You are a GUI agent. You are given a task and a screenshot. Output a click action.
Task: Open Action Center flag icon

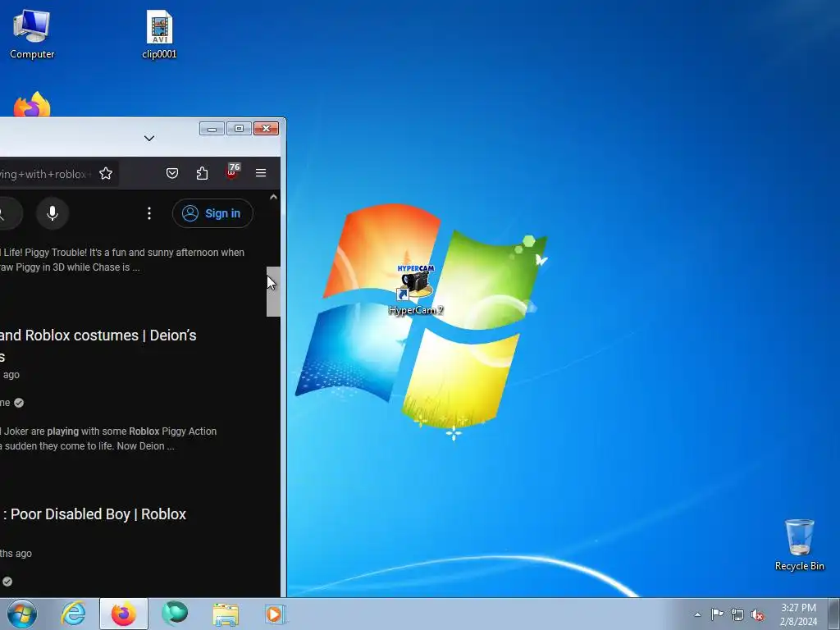click(717, 614)
